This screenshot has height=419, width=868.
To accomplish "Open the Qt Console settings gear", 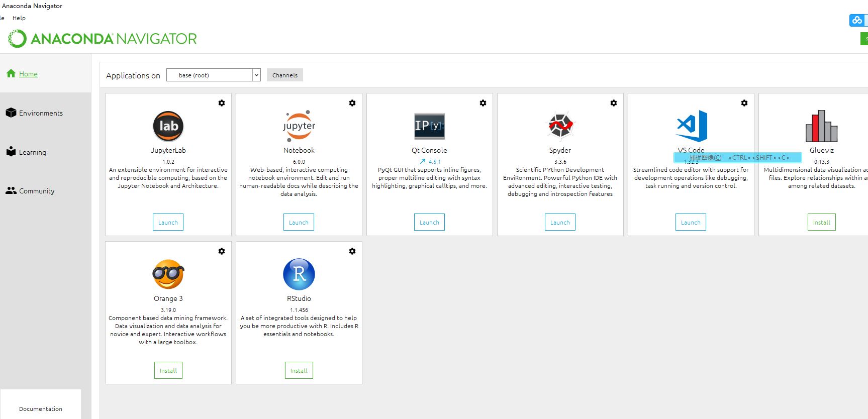I will coord(483,103).
